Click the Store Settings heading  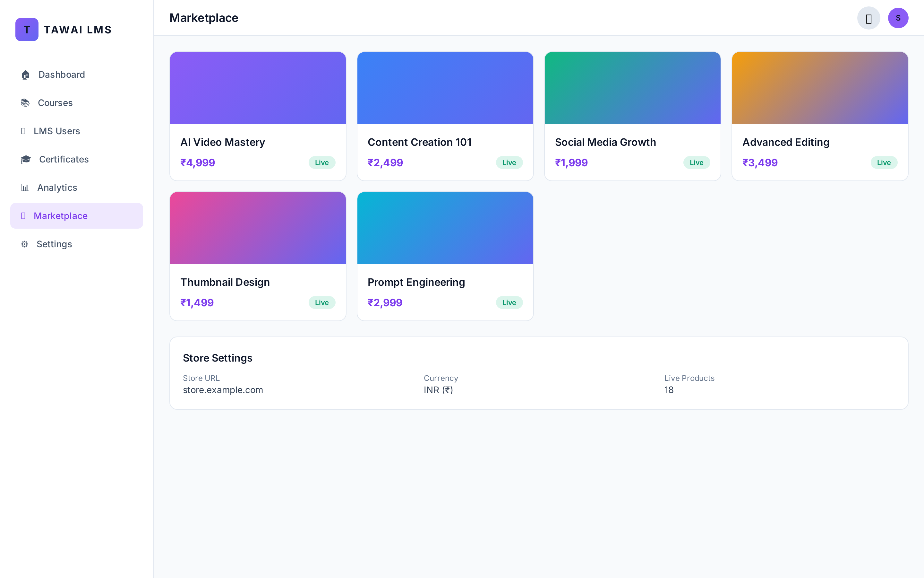[x=218, y=358]
